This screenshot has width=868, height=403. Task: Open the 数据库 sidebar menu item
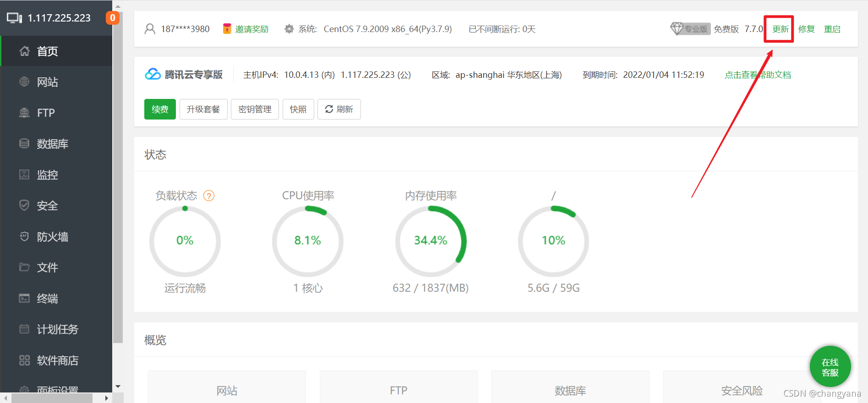56,144
